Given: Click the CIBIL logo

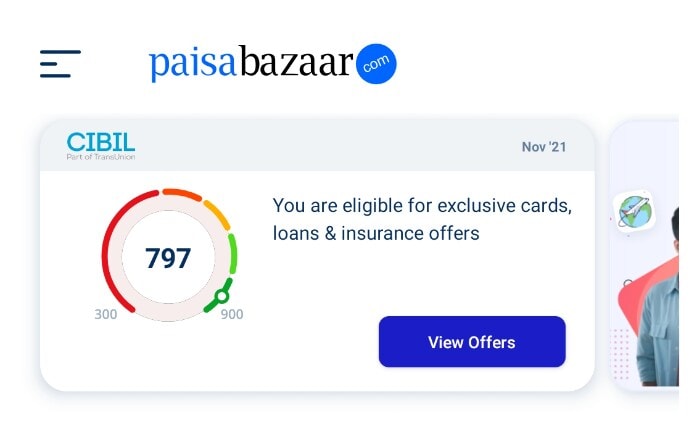Looking at the screenshot, I should pyautogui.click(x=100, y=142).
